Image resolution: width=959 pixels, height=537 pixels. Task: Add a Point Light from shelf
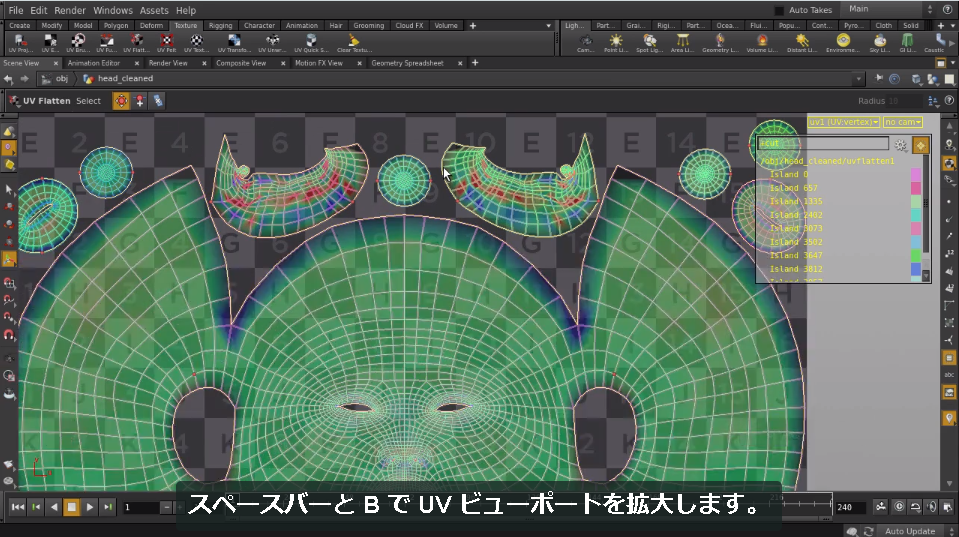(x=616, y=43)
